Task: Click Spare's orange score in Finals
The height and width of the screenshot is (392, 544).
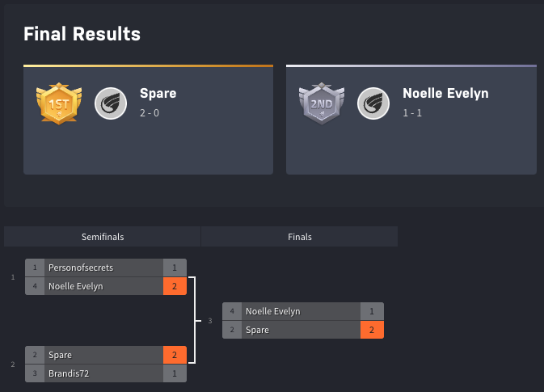Action: tap(372, 330)
